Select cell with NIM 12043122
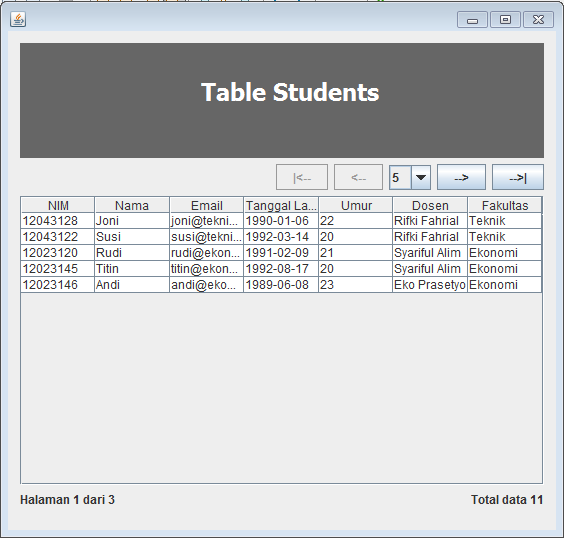 (x=58, y=237)
